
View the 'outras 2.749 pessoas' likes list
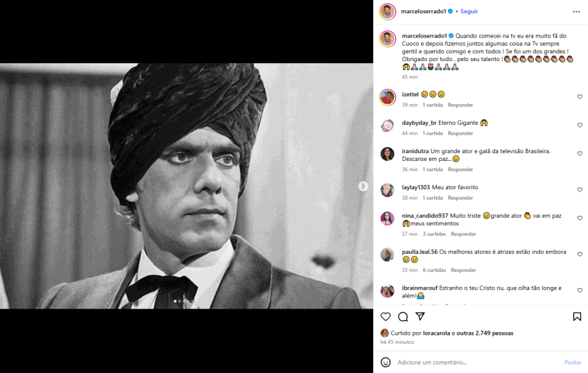tap(485, 333)
